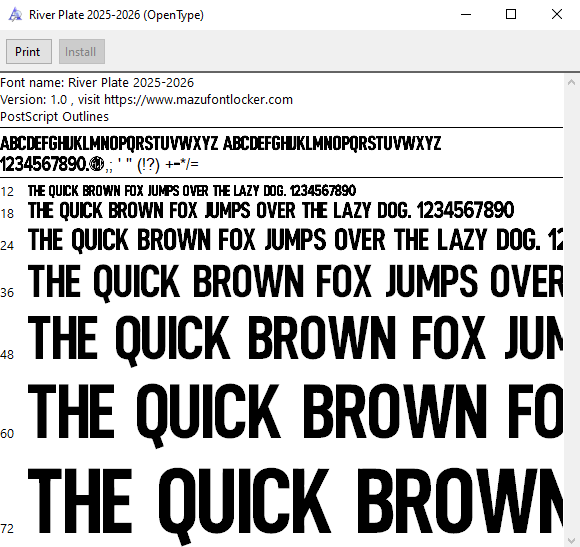Click the ABCDEFGHIJKLMNOPQRSTUVWXYZ alphabet sample line
580x547 pixels.
(x=220, y=143)
